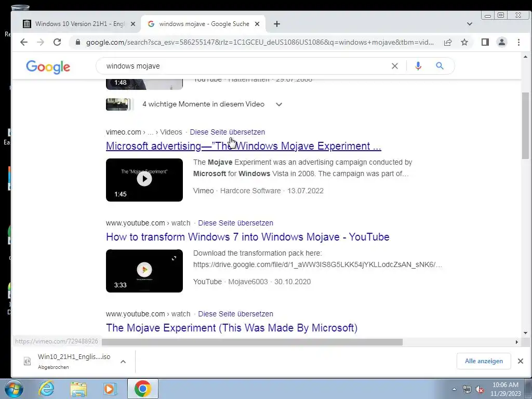
Task: Open How to transform Windows 7 link
Action: click(x=247, y=237)
